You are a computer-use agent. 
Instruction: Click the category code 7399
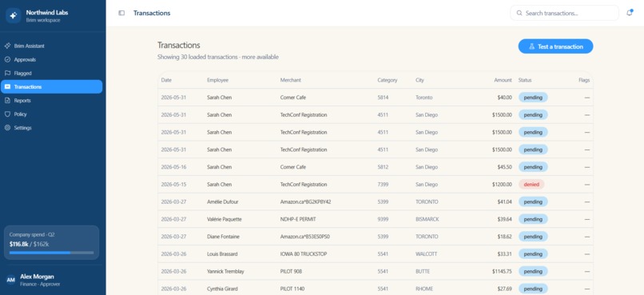tap(383, 185)
